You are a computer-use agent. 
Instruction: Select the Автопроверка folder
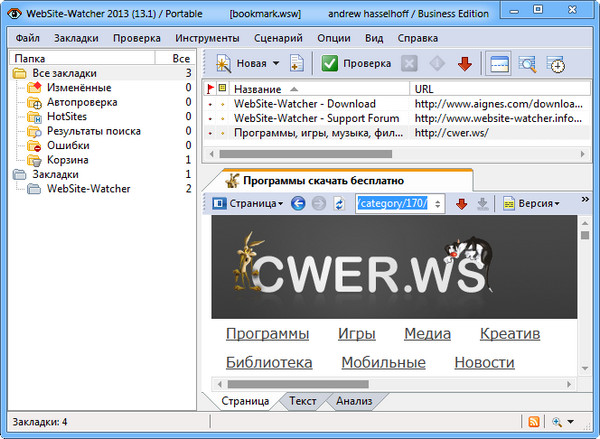[x=82, y=102]
